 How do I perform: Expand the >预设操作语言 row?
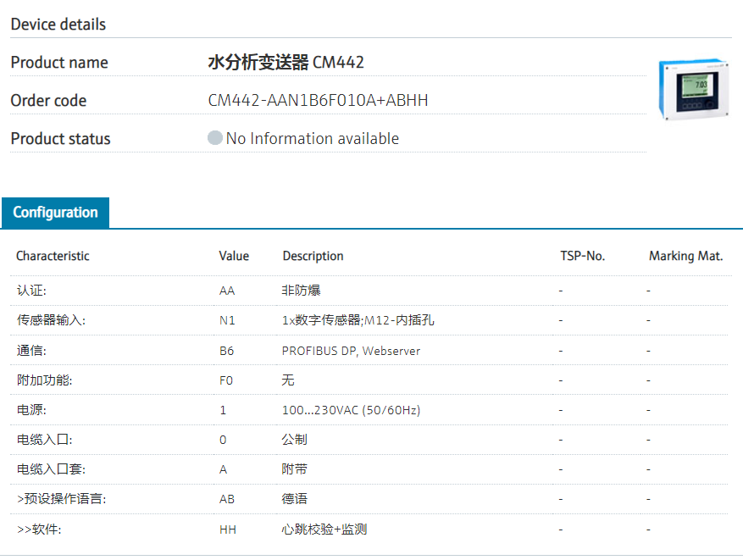tap(61, 499)
